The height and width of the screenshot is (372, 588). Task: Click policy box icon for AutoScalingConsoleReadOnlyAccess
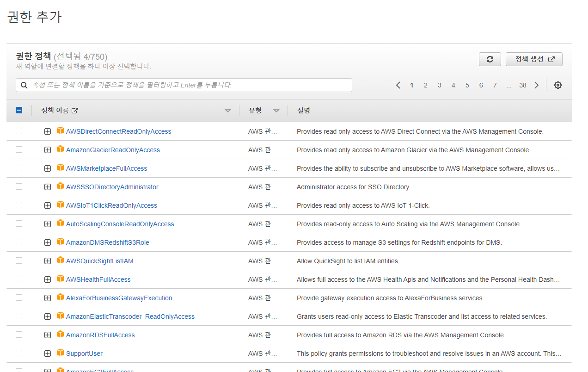click(x=60, y=223)
